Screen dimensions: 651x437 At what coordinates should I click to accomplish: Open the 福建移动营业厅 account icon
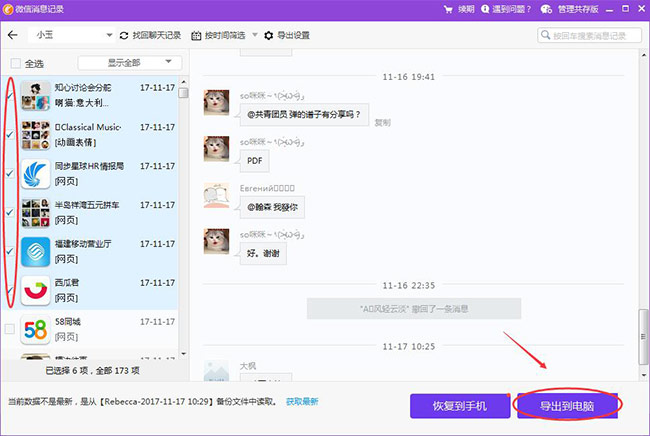click(35, 252)
